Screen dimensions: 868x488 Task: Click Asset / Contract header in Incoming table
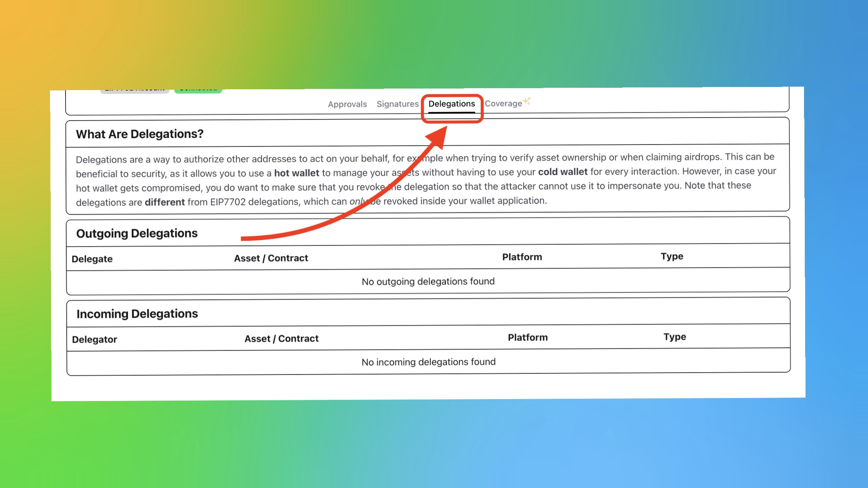[x=281, y=338]
